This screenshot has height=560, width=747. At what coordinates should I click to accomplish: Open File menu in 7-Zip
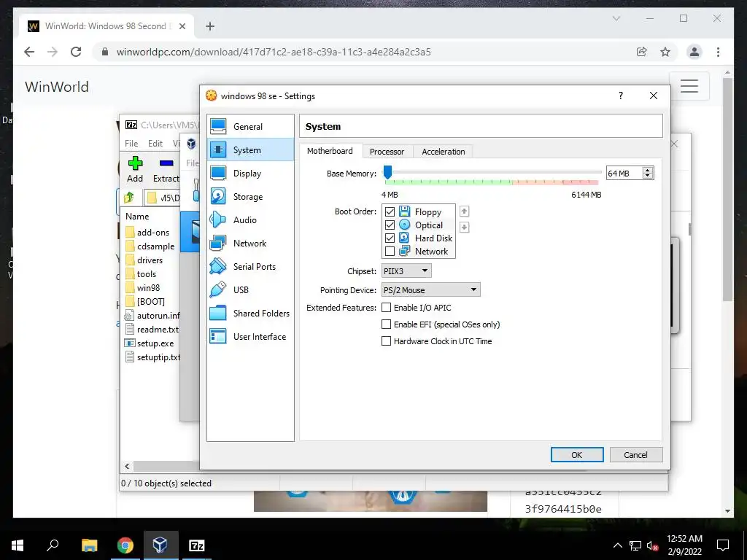pos(131,144)
